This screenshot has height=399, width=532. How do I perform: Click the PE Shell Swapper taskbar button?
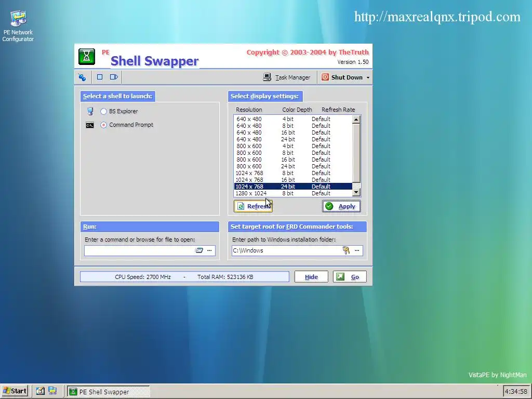pos(108,392)
